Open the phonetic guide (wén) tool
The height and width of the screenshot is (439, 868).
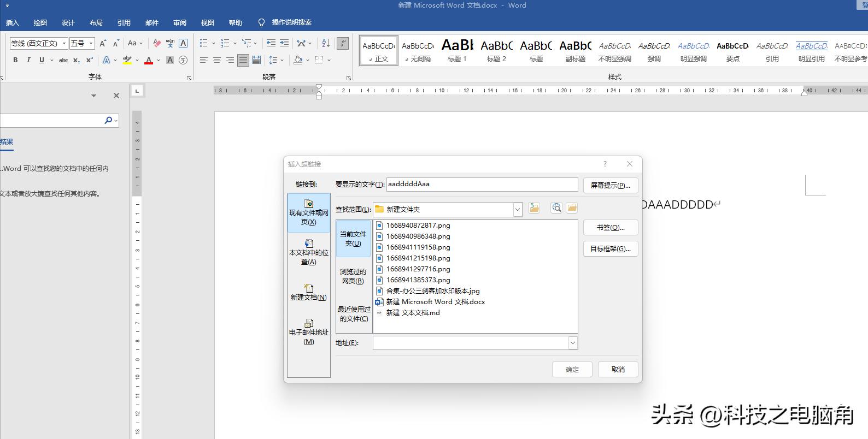point(170,43)
